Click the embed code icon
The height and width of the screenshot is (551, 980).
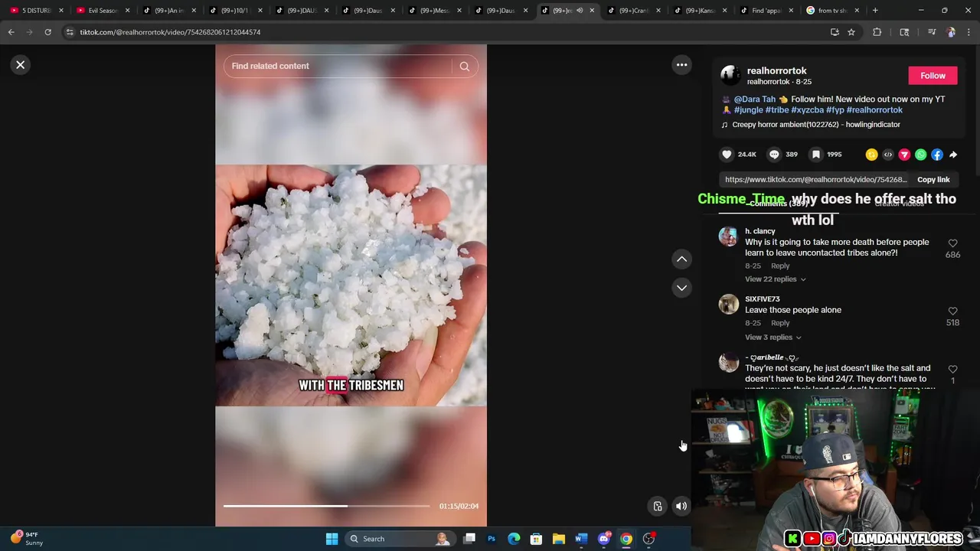coord(888,155)
